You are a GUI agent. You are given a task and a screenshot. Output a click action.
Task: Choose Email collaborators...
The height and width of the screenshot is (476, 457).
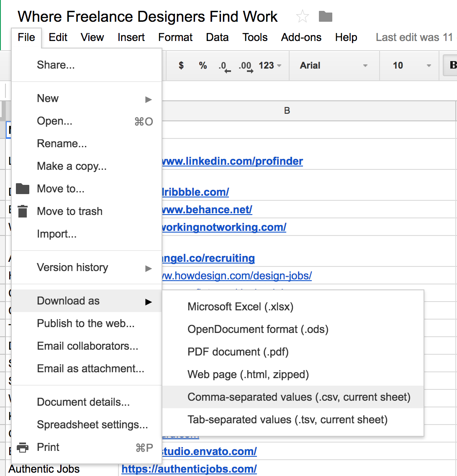[87, 346]
